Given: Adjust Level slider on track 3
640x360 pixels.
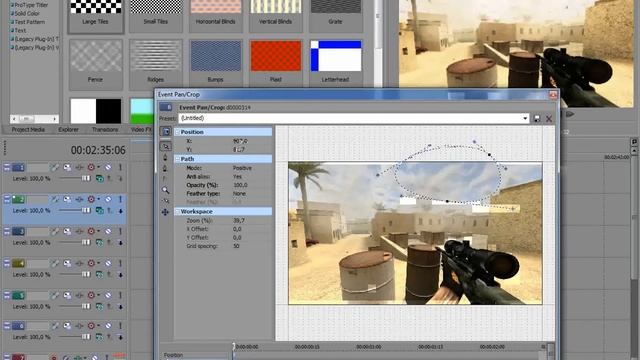Looking at the screenshot, I should coord(86,242).
